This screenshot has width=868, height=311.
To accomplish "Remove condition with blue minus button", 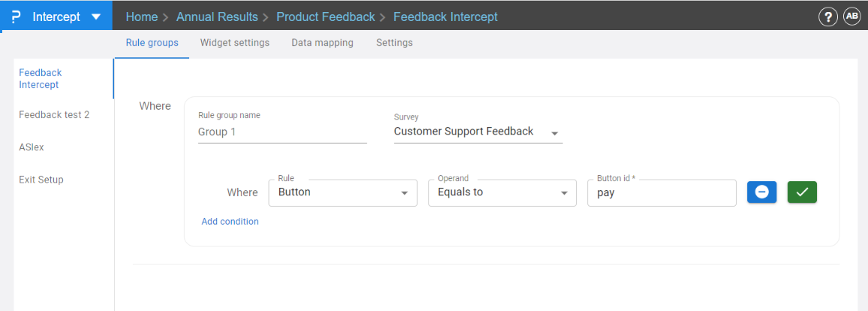I will (761, 192).
